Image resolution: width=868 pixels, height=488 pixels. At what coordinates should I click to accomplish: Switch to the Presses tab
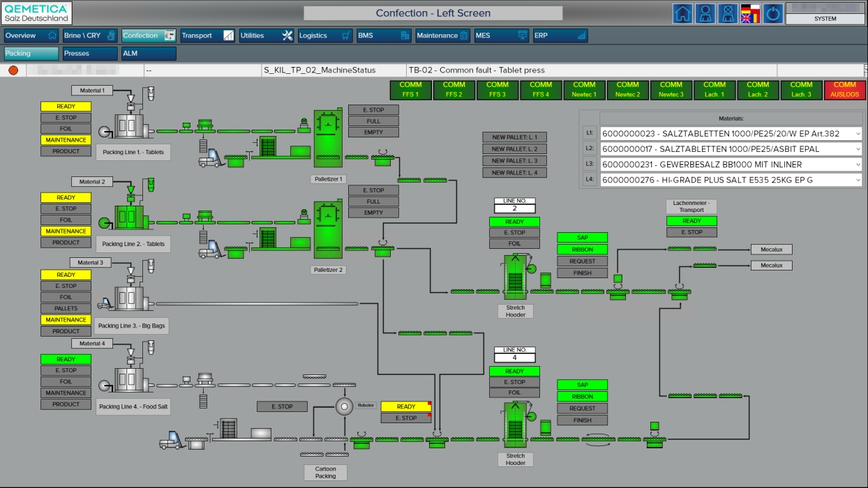click(90, 54)
